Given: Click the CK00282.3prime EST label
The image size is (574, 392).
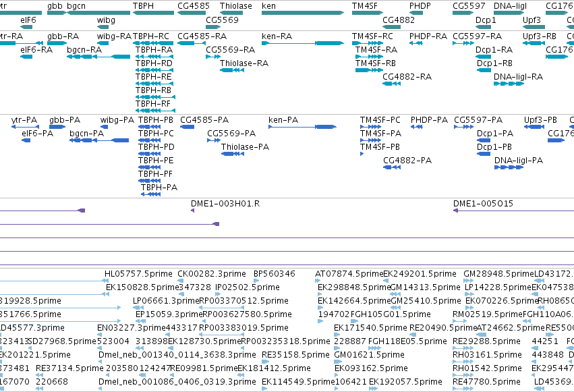Looking at the screenshot, I should 212,274.
